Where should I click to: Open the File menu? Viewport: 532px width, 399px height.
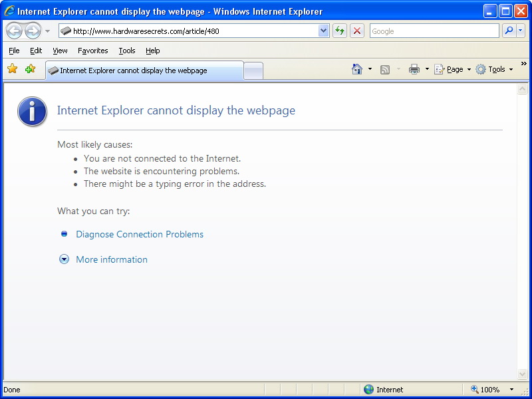(14, 51)
